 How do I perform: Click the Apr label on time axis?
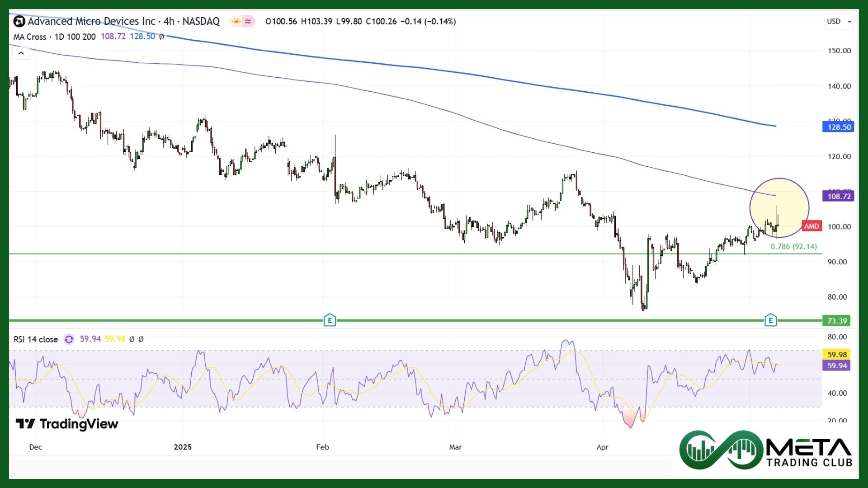pos(602,447)
